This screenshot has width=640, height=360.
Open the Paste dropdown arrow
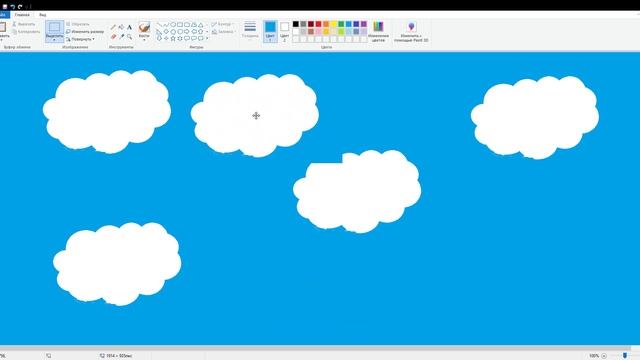coord(2,40)
